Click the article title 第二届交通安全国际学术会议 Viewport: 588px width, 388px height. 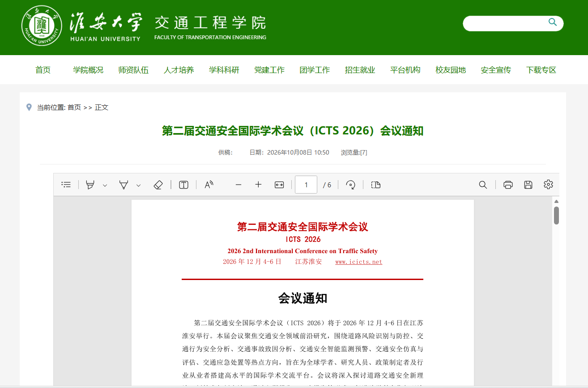pyautogui.click(x=293, y=131)
